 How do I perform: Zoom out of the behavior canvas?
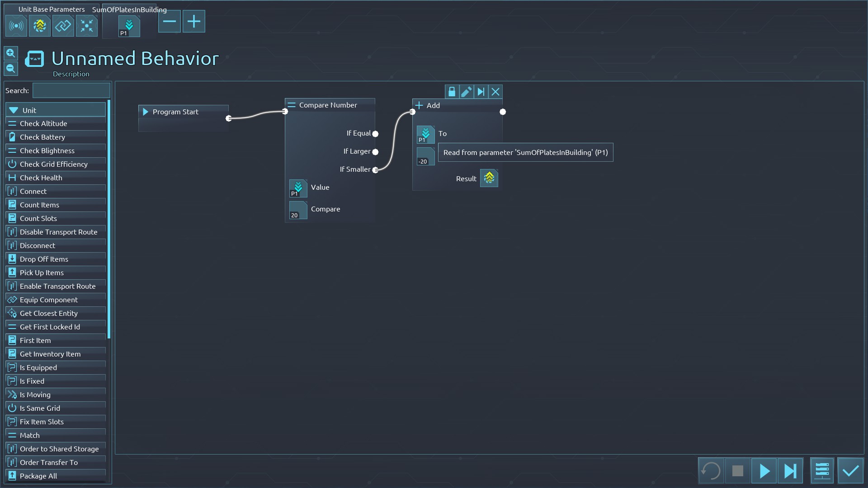point(11,69)
